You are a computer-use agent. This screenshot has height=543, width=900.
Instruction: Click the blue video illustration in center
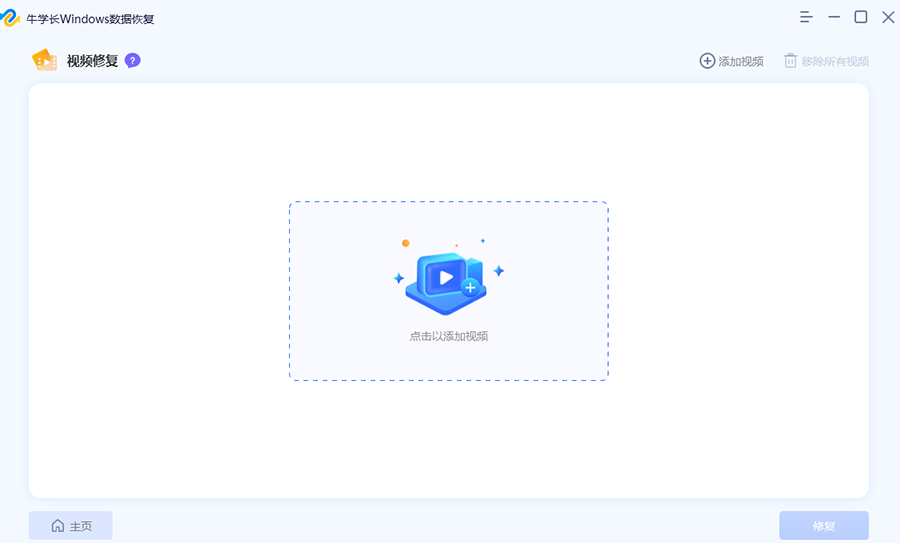pos(446,277)
